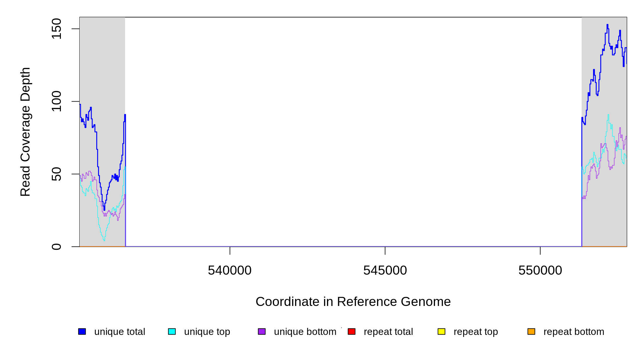Image resolution: width=644 pixels, height=351 pixels.
Task: Click the blue unique total legend swatch
Action: [x=82, y=331]
